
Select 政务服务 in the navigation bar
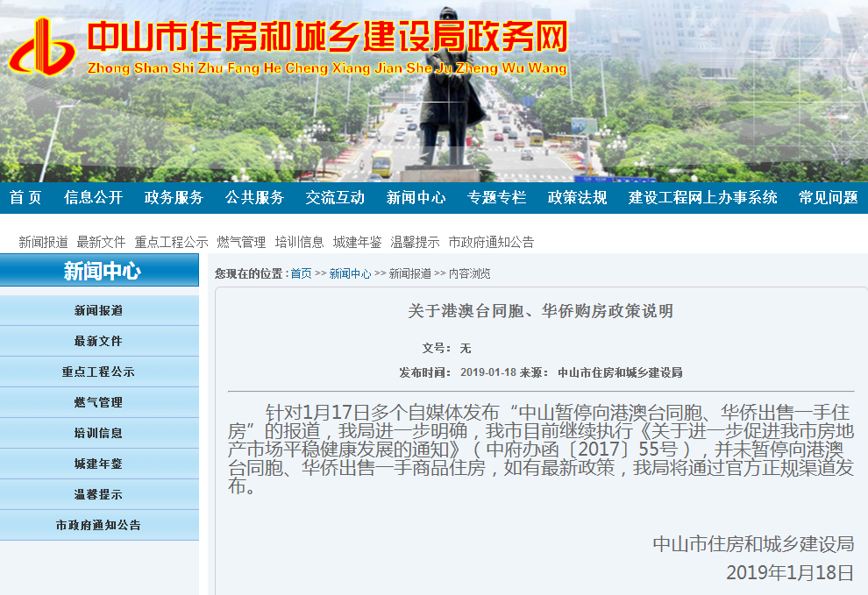coord(174,198)
